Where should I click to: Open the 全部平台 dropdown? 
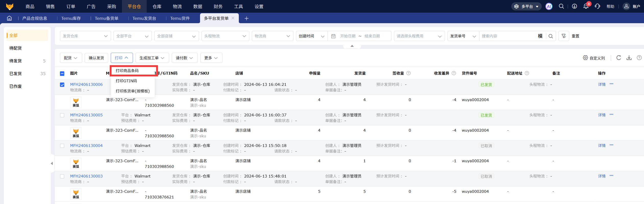click(132, 36)
